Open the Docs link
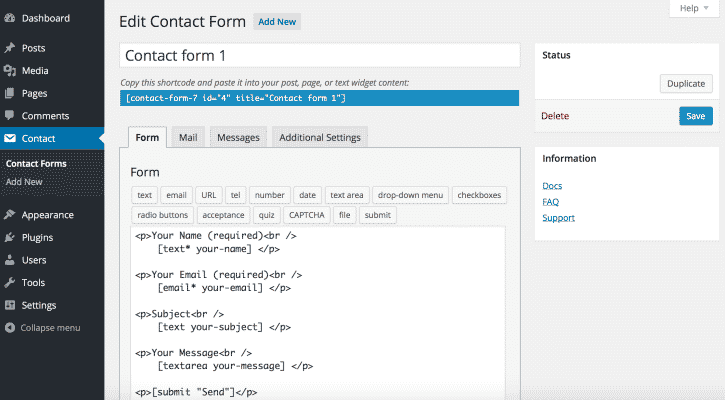Image resolution: width=725 pixels, height=400 pixels. 552,185
